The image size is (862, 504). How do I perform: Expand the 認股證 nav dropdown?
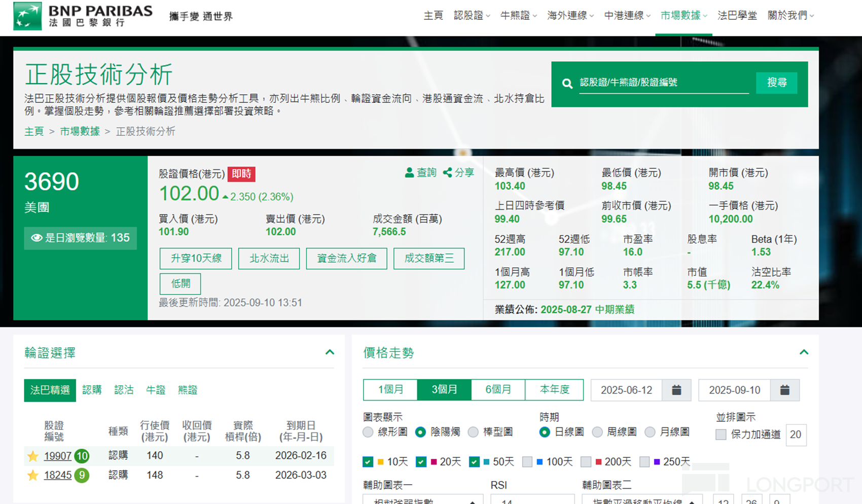472,16
